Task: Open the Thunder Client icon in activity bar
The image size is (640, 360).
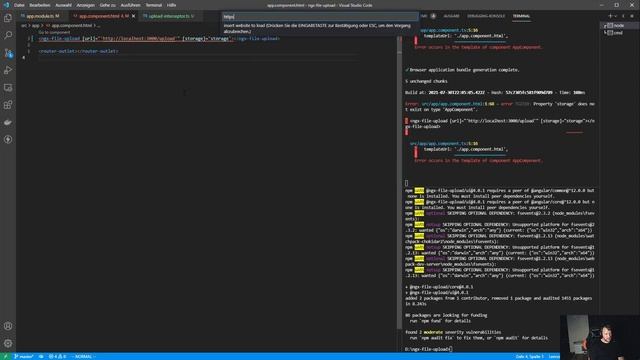Action: (8, 140)
